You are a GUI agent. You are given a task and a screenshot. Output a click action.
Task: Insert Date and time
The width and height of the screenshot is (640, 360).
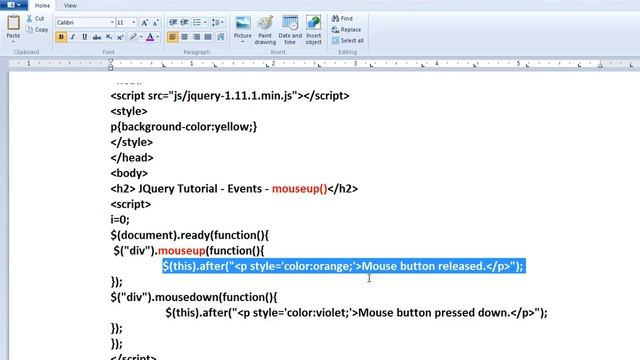(290, 30)
